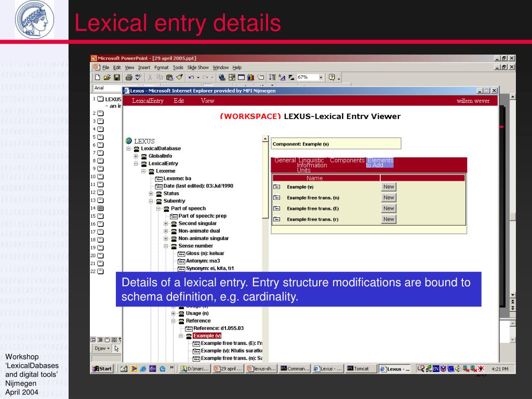The image size is (532, 399).
Task: Click the LEXUS globe icon in tree
Action: [x=129, y=141]
